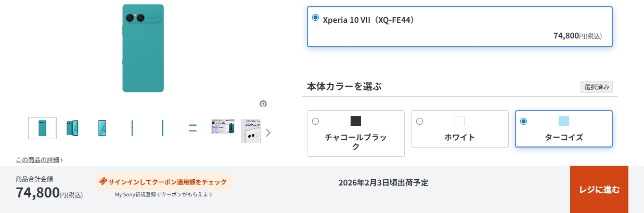This screenshot has width=644, height=213.
Task: View the first side profile thumbnail
Action: 133,128
